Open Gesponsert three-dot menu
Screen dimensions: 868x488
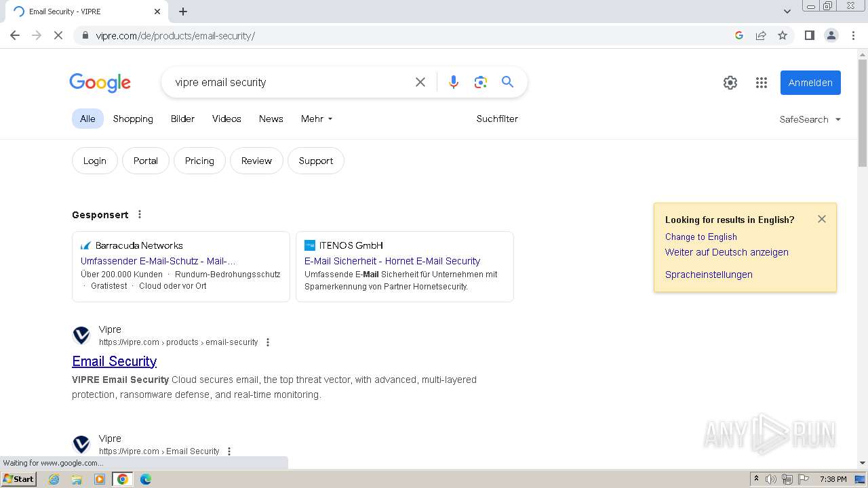coord(140,214)
